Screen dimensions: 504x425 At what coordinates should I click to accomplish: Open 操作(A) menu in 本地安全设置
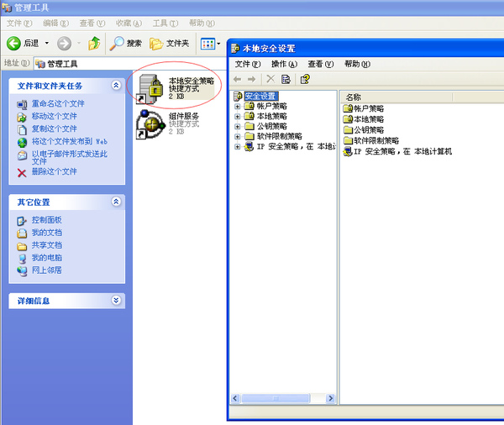[284, 64]
